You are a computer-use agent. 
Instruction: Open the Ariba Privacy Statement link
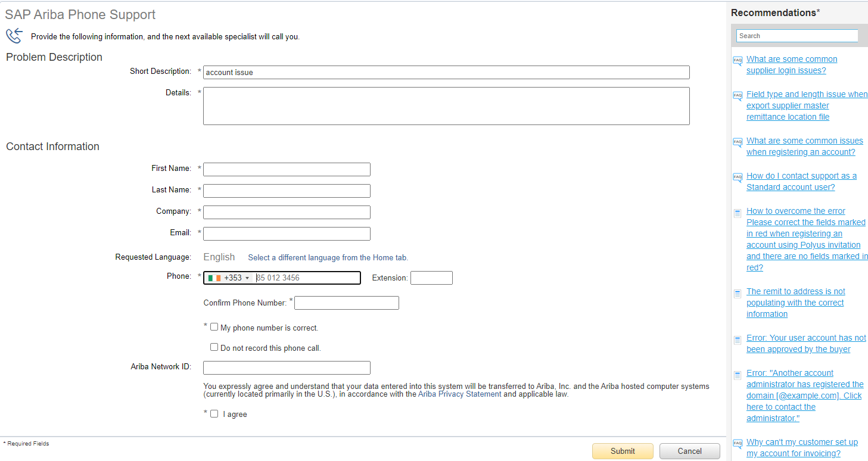[x=459, y=394]
